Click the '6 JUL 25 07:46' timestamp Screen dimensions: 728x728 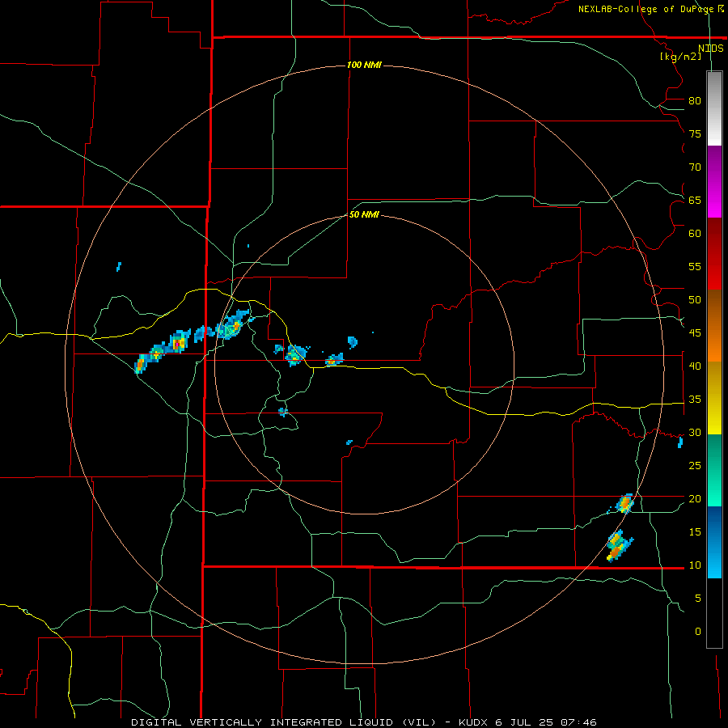[x=546, y=722]
